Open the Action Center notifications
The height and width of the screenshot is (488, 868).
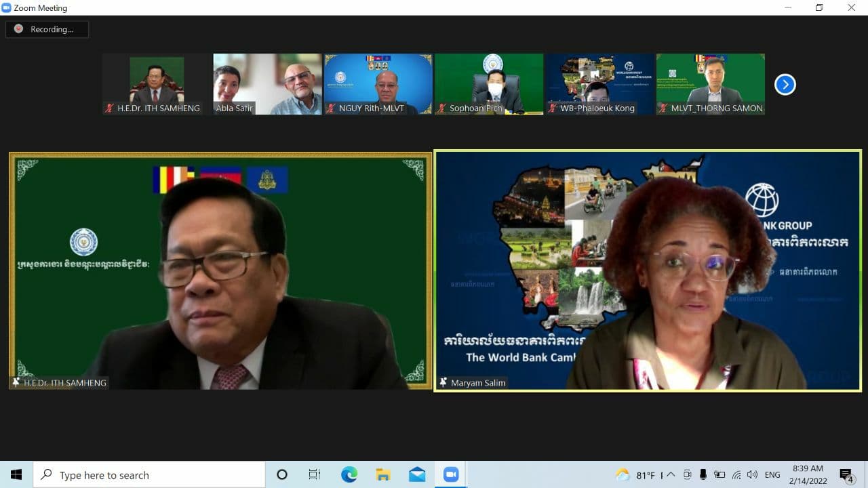pyautogui.click(x=846, y=474)
